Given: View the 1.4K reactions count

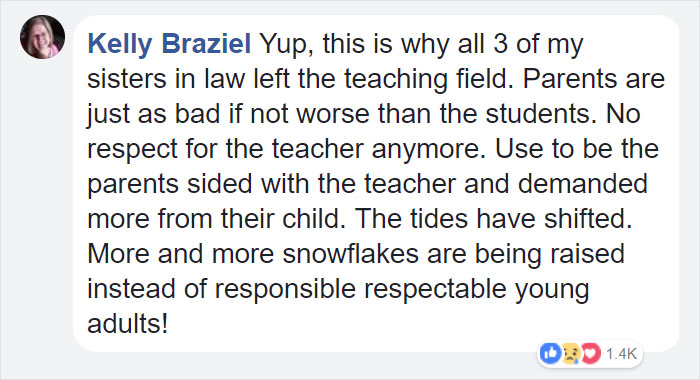Looking at the screenshot, I should tap(621, 354).
